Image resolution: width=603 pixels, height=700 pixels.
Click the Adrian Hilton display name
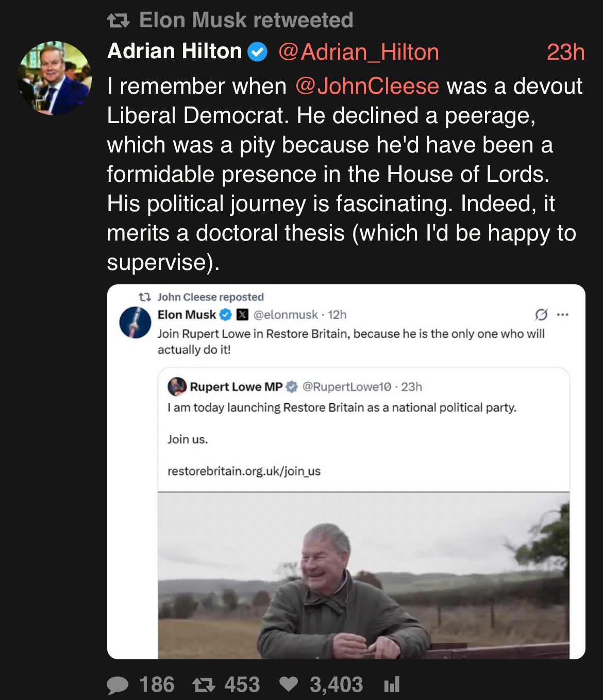pos(175,52)
